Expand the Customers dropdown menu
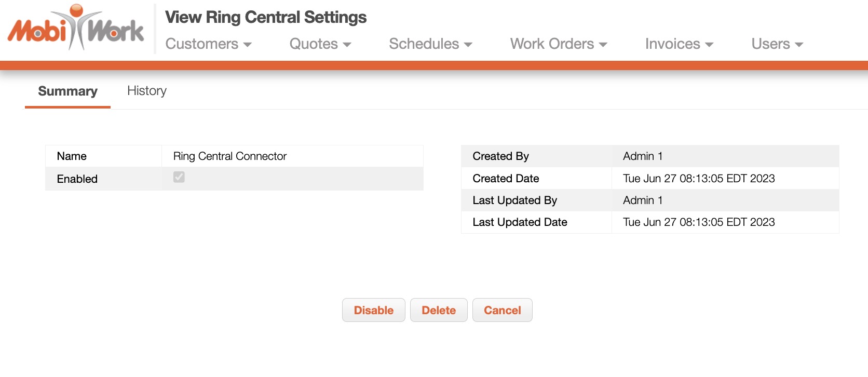Viewport: 868px width, 377px height. point(208,44)
